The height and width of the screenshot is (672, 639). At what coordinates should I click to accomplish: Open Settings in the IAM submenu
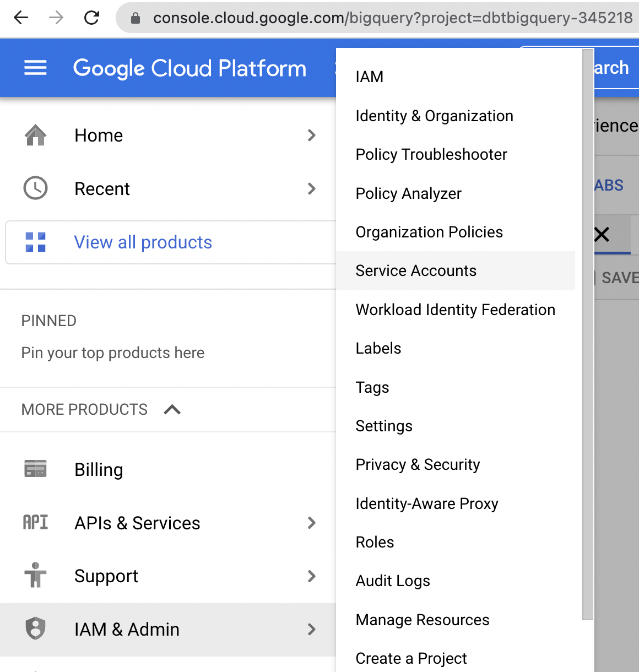click(456, 426)
